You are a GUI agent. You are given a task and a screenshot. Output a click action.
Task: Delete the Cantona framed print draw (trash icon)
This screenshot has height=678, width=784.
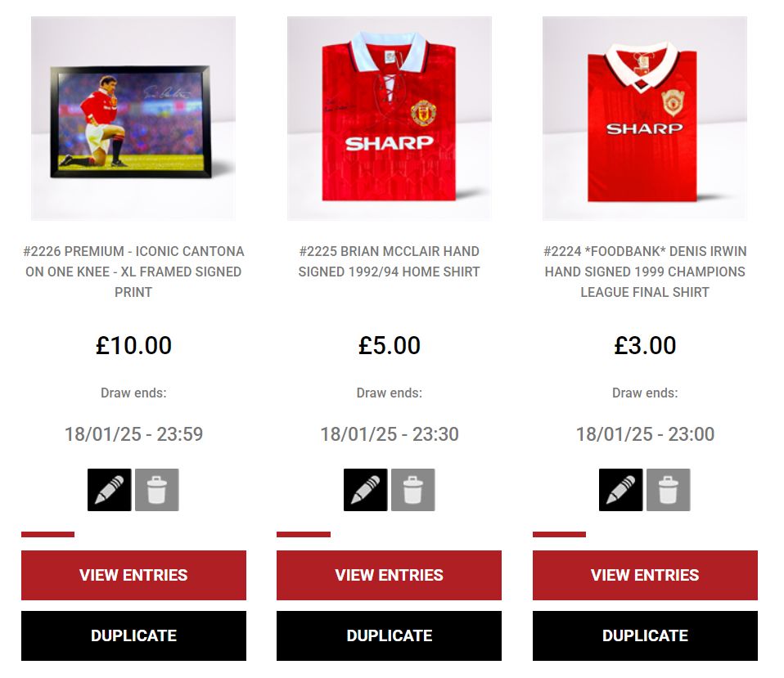click(x=156, y=490)
